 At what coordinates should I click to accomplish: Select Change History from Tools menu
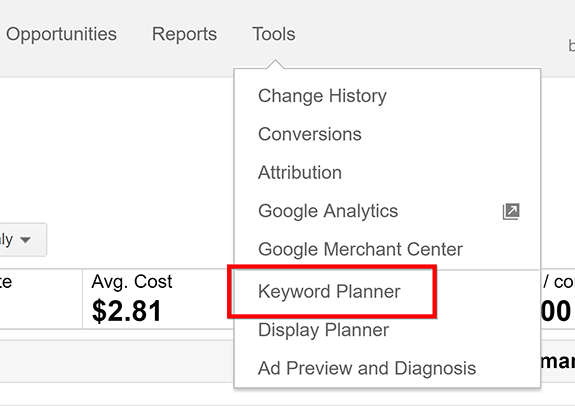click(x=322, y=96)
